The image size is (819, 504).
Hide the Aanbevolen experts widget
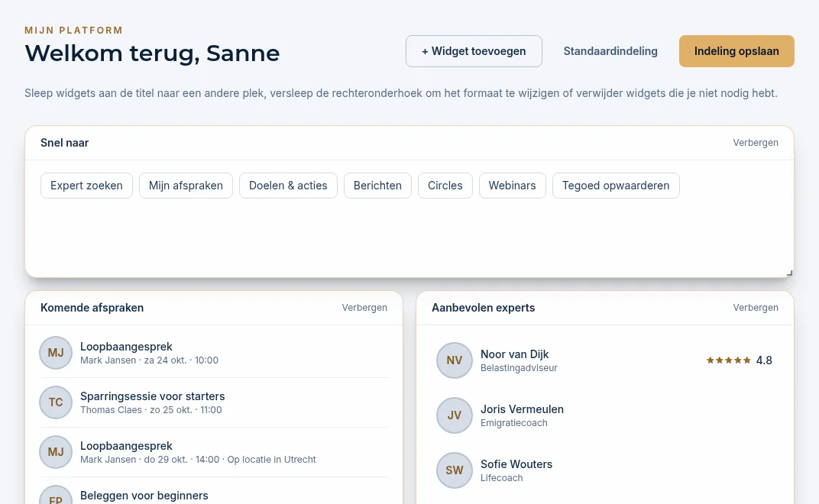pos(756,308)
